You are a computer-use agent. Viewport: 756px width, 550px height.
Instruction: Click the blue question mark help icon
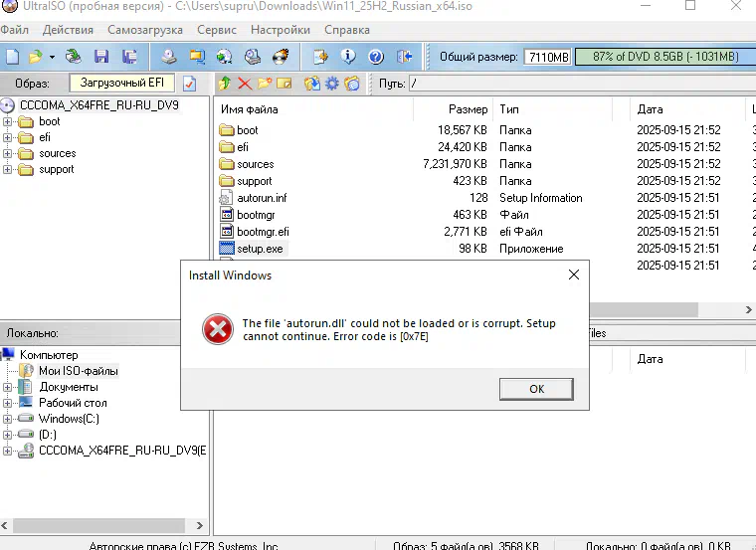click(x=376, y=57)
